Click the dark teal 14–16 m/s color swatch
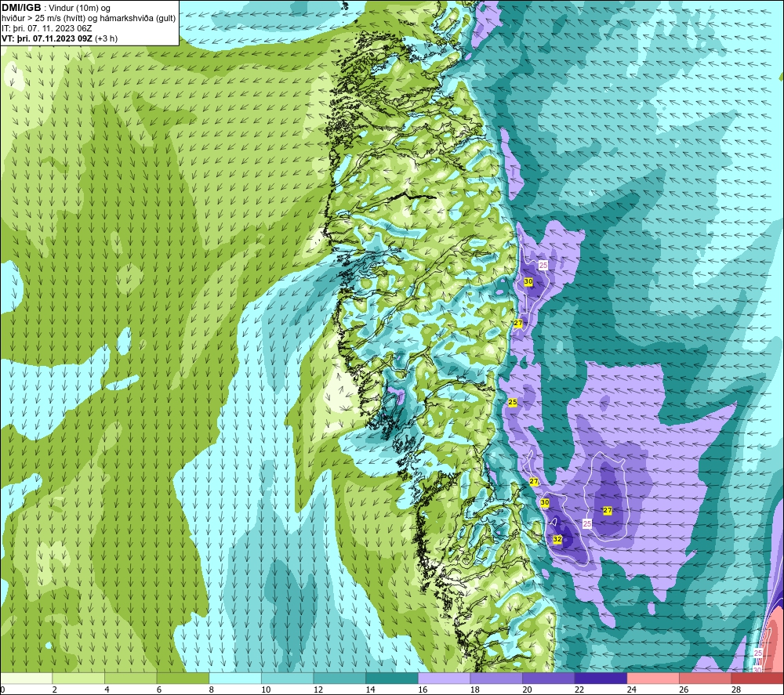This screenshot has width=784, height=695. coord(392,679)
